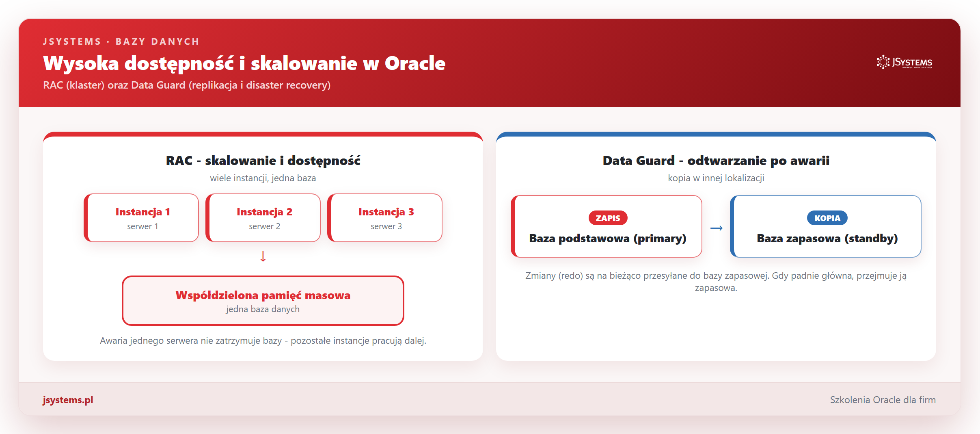Click the Baza podstawowa (primary) title

point(608,239)
